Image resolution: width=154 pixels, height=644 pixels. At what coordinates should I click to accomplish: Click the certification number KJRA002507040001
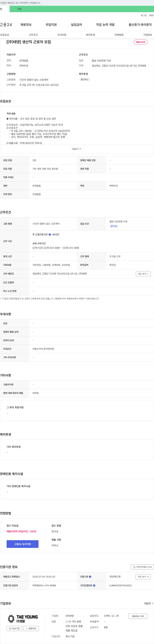pos(120,586)
